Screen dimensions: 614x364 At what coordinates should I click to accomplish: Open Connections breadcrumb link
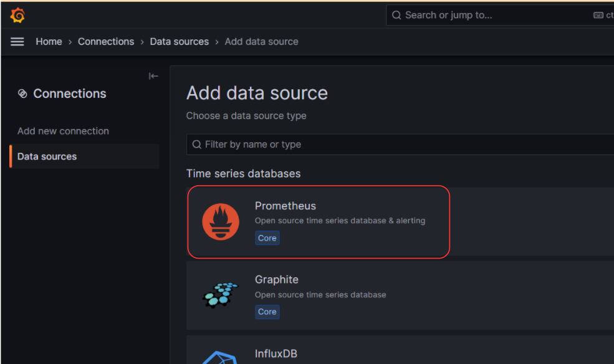pos(106,42)
